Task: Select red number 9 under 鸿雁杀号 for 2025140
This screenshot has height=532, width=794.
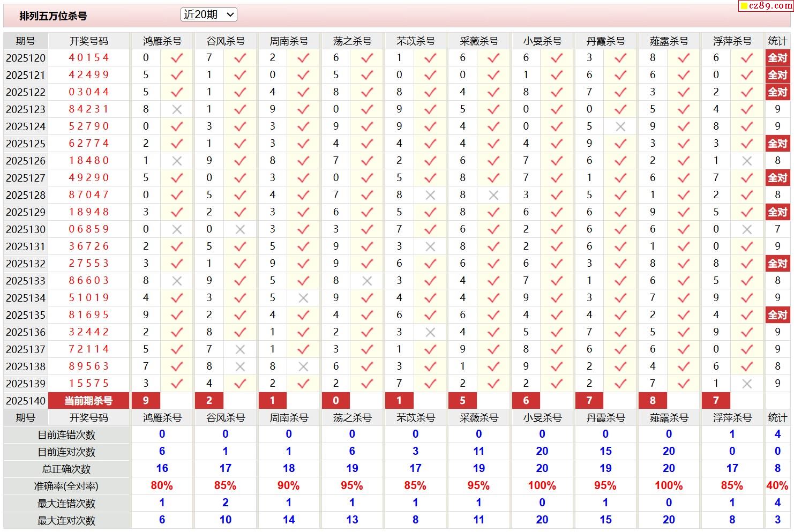Action: pos(146,400)
